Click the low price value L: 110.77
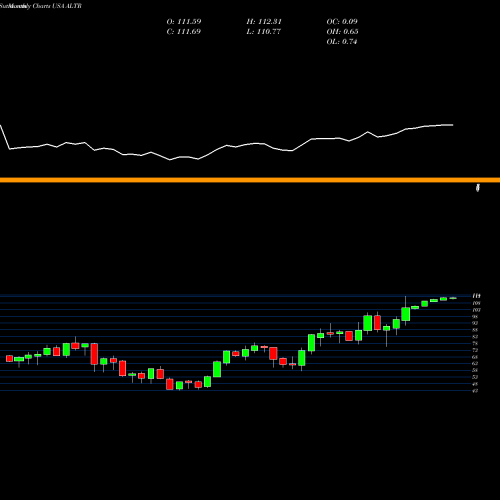This screenshot has width=500, height=500. (x=264, y=32)
